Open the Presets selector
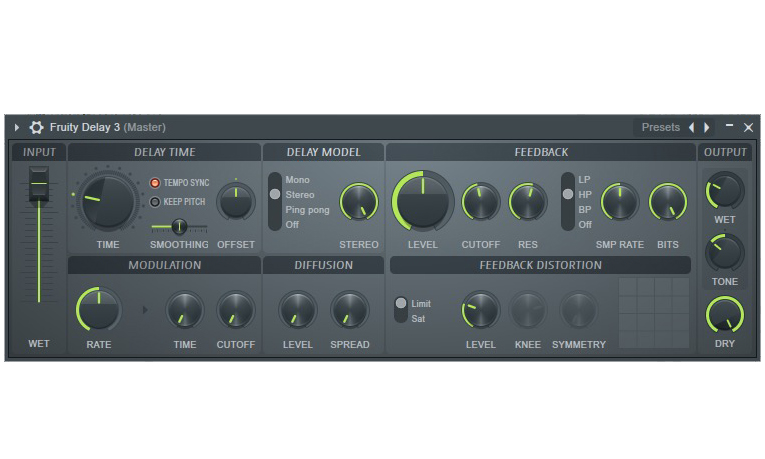The height and width of the screenshot is (459, 765). pyautogui.click(x=661, y=127)
